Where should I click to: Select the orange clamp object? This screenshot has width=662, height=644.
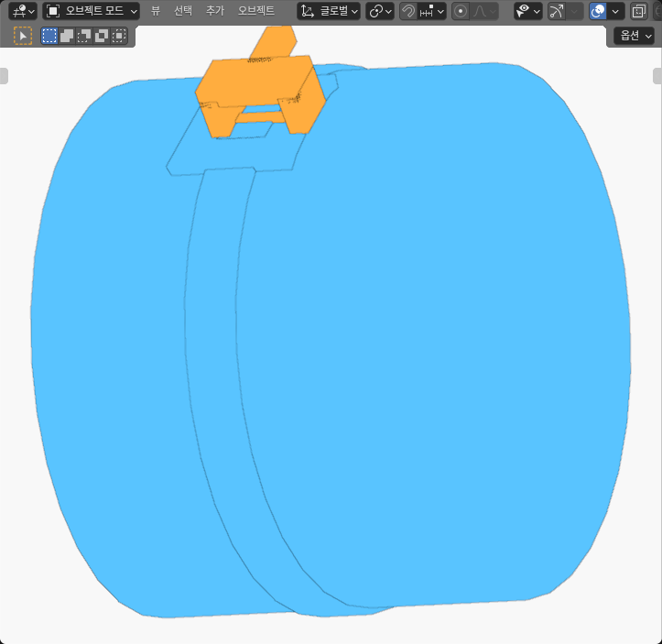point(257,81)
